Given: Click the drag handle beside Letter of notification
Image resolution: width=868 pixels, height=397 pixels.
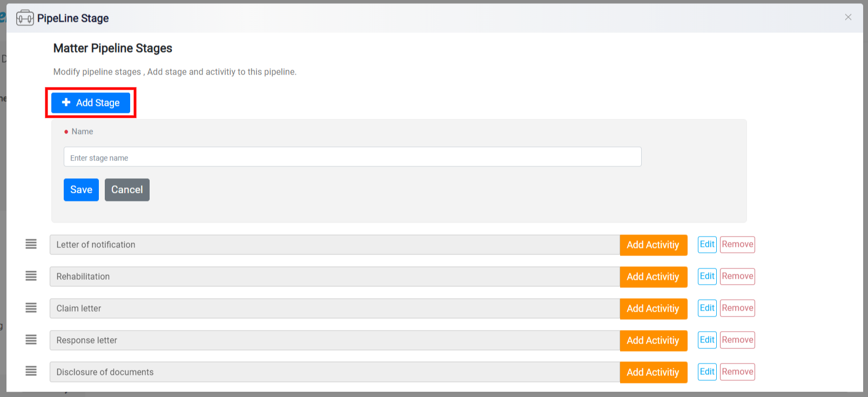Looking at the screenshot, I should click(31, 244).
